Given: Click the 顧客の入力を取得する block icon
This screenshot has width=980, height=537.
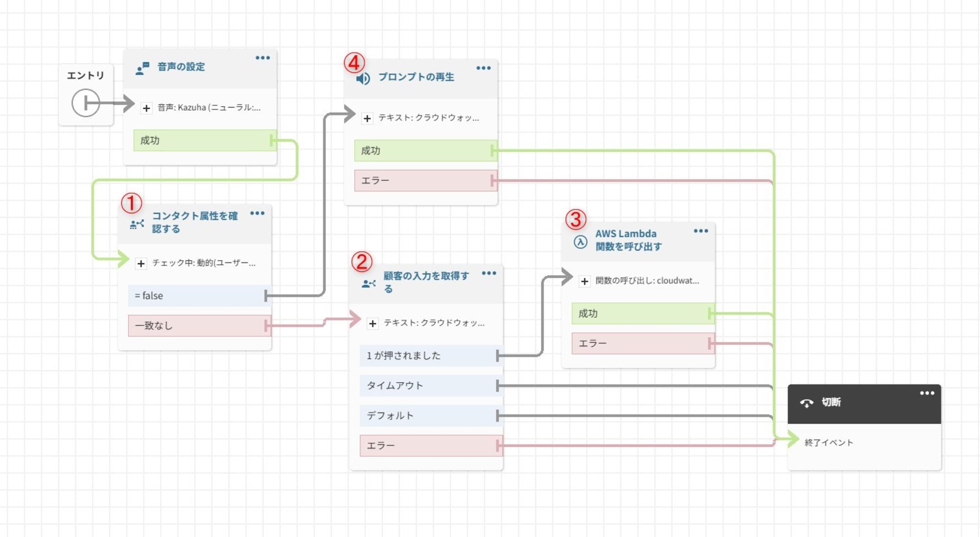Looking at the screenshot, I should 368,284.
